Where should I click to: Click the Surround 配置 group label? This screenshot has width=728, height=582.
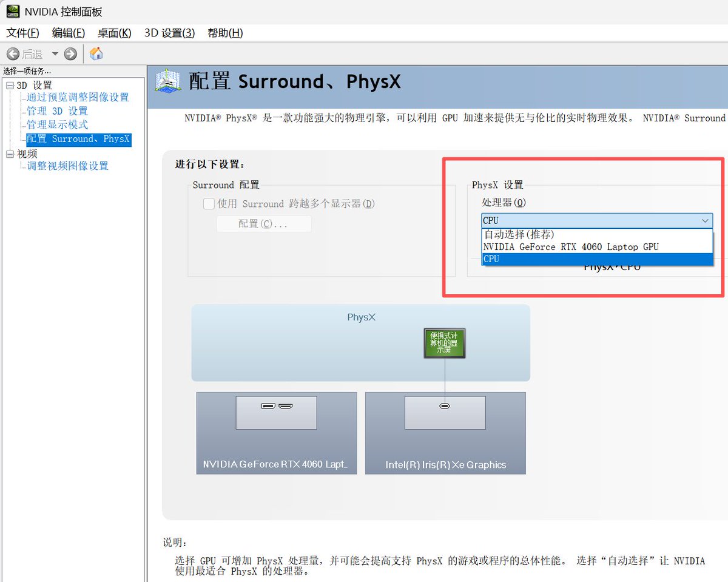point(226,185)
